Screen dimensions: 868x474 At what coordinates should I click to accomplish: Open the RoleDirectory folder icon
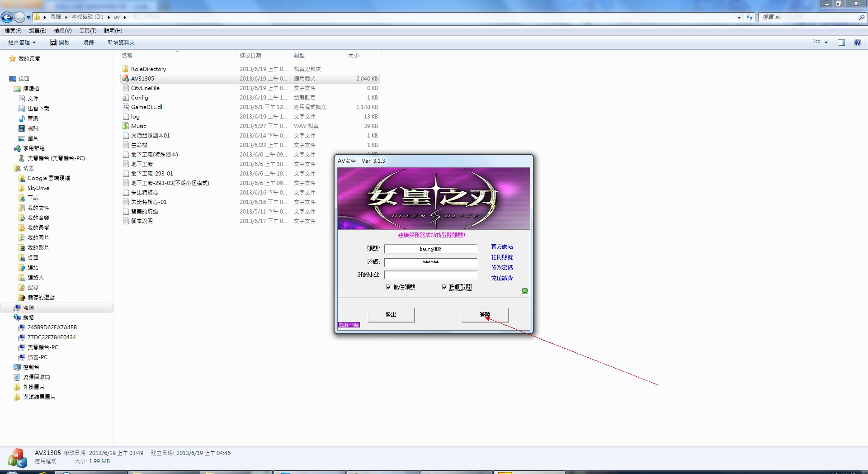[126, 69]
